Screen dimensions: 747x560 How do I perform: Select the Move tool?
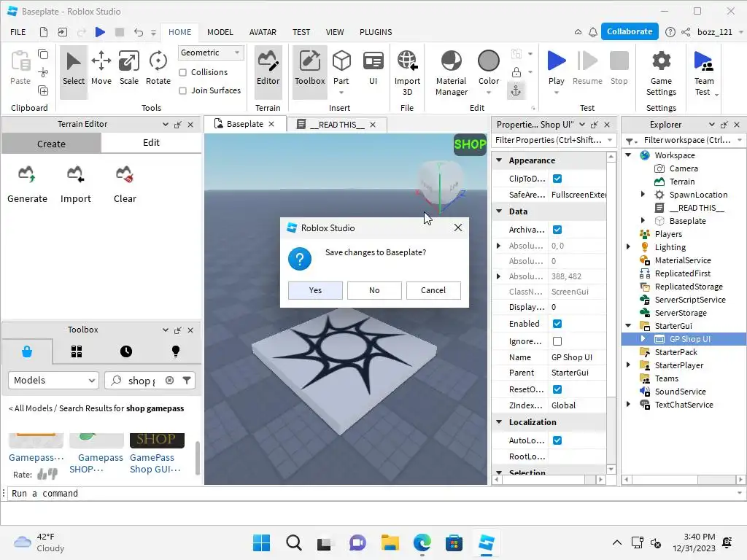101,68
